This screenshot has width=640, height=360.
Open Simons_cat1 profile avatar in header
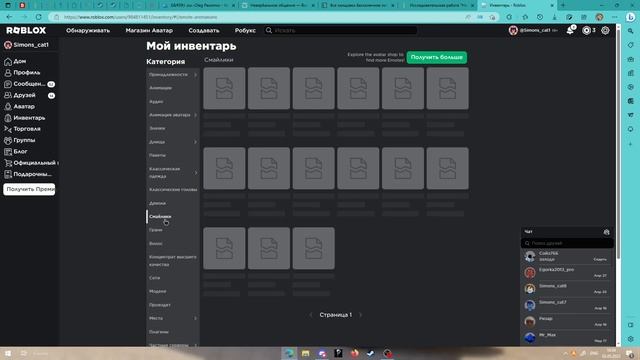click(x=513, y=30)
